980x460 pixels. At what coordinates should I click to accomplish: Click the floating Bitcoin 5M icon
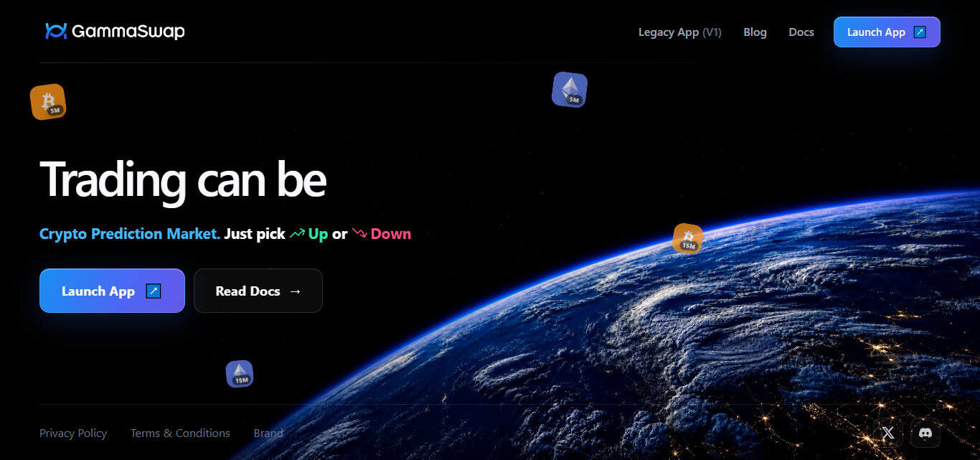[48, 102]
